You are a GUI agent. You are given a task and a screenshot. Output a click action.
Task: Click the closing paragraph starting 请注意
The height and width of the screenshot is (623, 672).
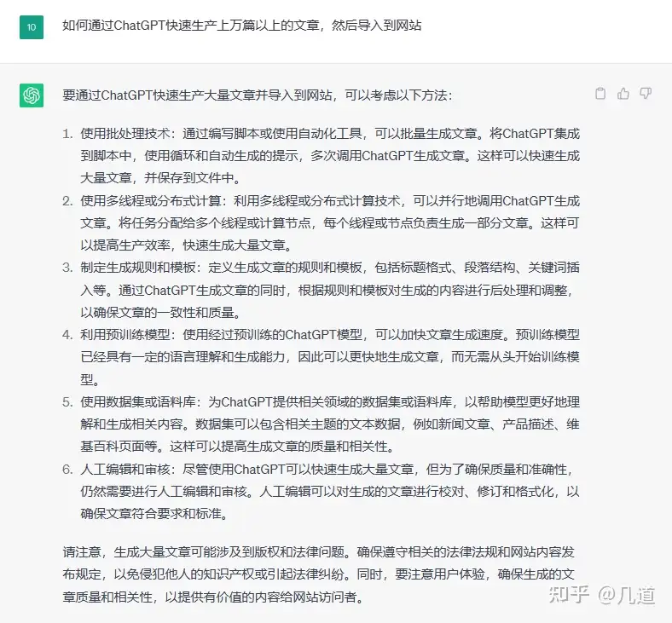tap(318, 574)
